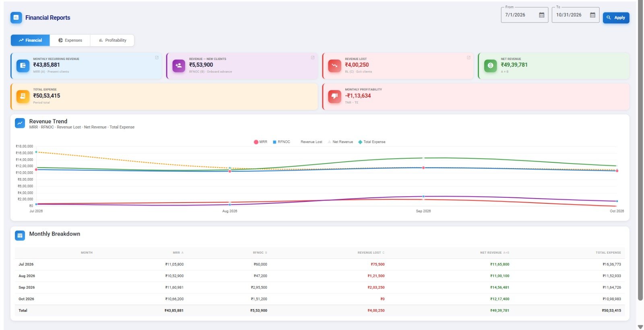The width and height of the screenshot is (644, 330).
Task: Click the Revenue Trend chart icon
Action: click(x=20, y=123)
